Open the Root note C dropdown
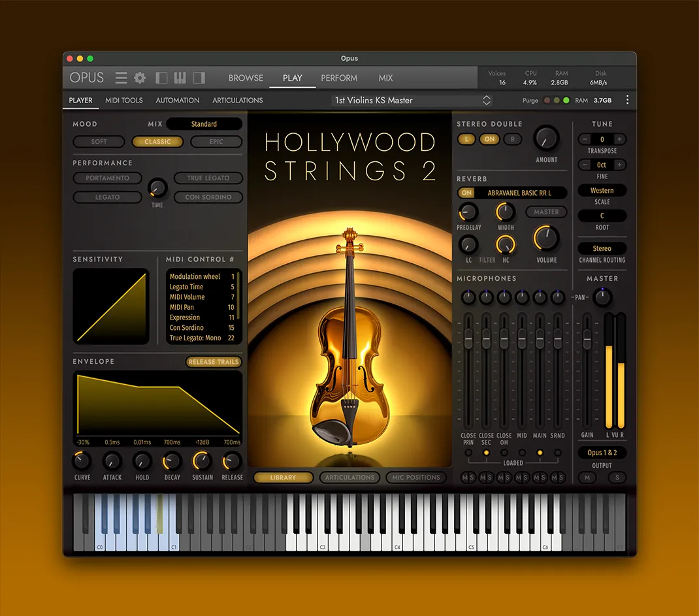Viewport: 699px width, 616px height. click(x=602, y=216)
